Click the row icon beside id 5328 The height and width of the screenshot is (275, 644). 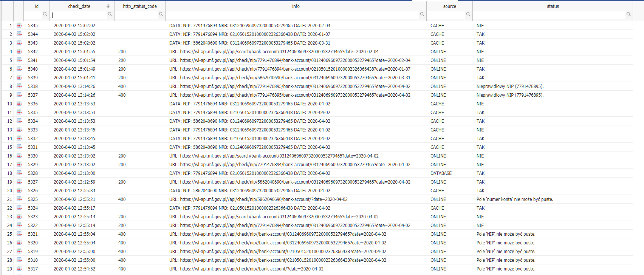(x=19, y=173)
